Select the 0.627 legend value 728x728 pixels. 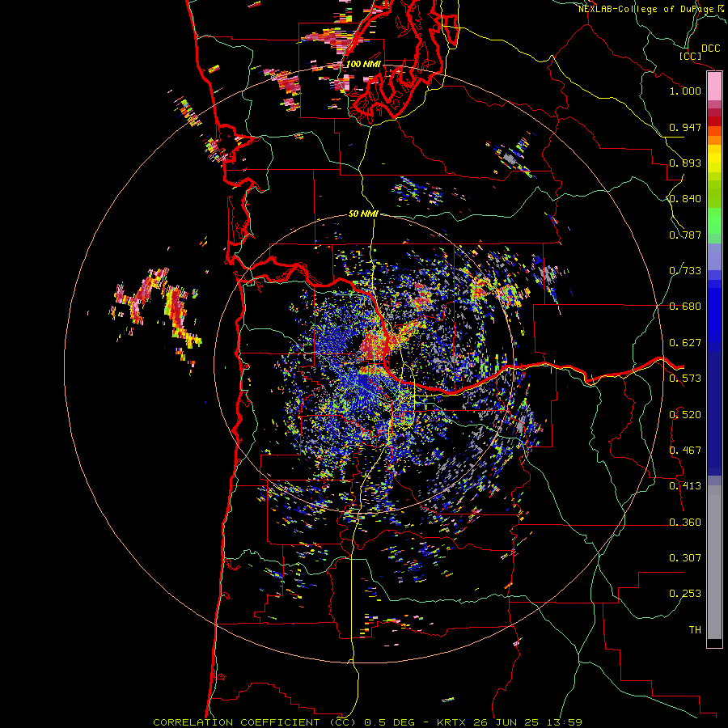pyautogui.click(x=685, y=343)
